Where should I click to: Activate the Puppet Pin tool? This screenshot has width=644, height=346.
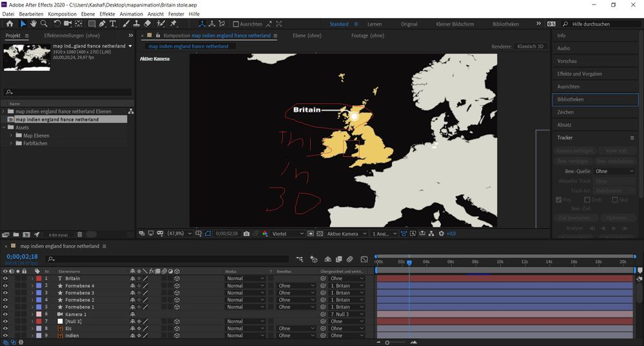click(x=173, y=24)
